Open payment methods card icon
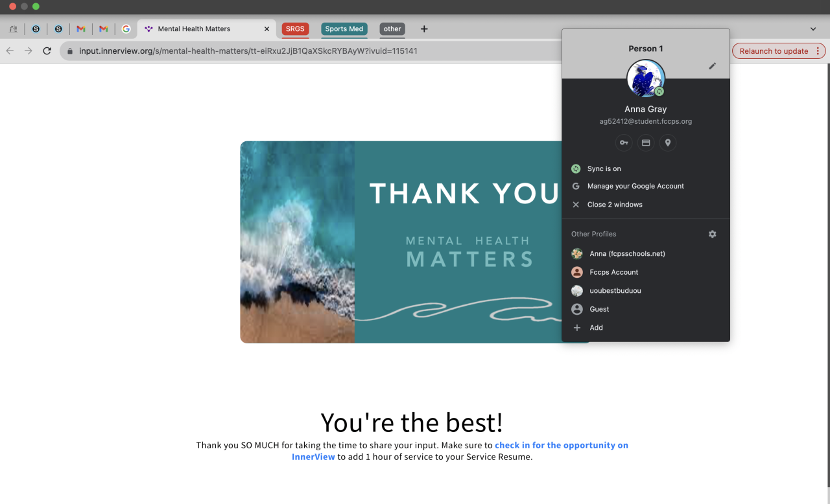This screenshot has width=830, height=504. (646, 143)
